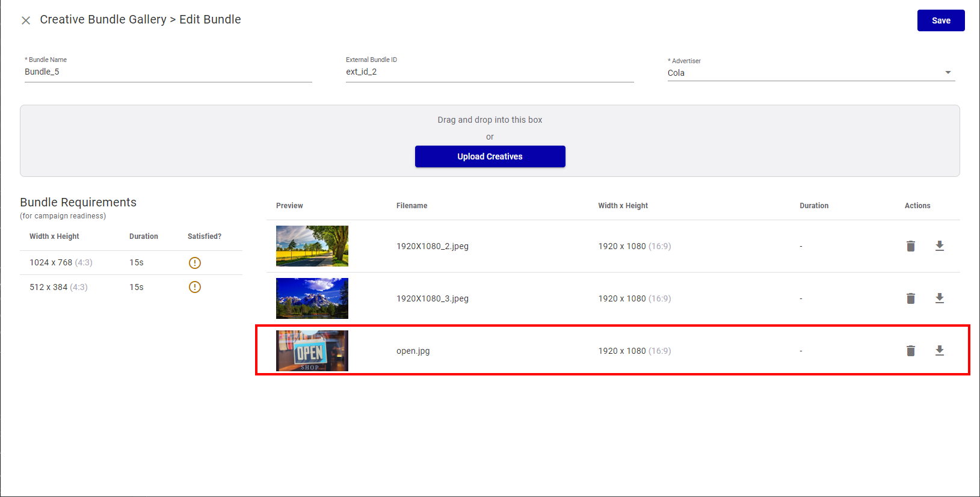
Task: Open the OPEN sign preview thumbnail
Action: point(312,351)
